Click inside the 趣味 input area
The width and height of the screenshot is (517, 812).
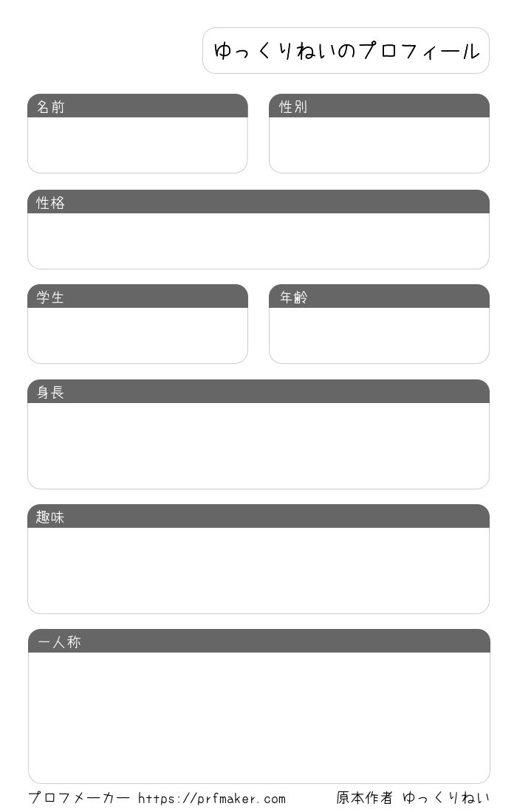(x=258, y=571)
